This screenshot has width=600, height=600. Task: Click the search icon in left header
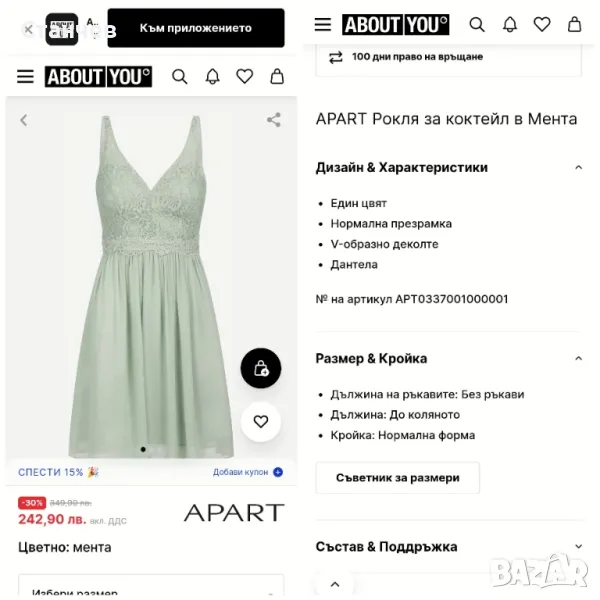pyautogui.click(x=179, y=77)
